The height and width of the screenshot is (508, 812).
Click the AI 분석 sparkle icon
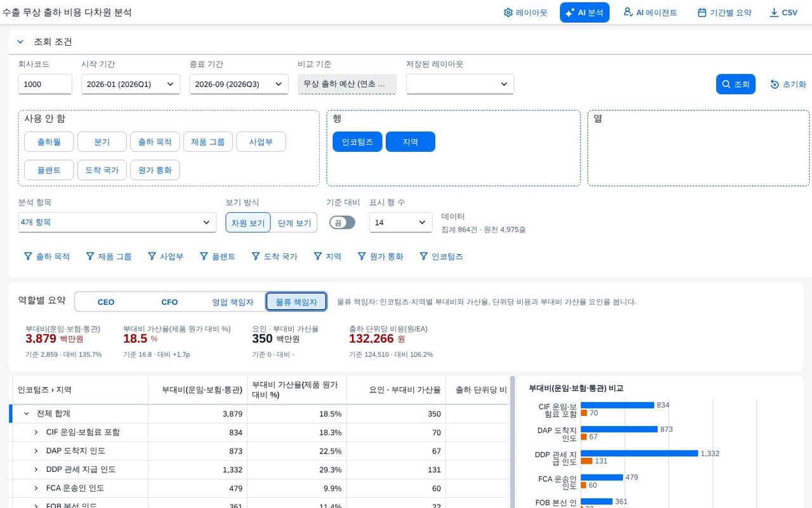pos(570,13)
